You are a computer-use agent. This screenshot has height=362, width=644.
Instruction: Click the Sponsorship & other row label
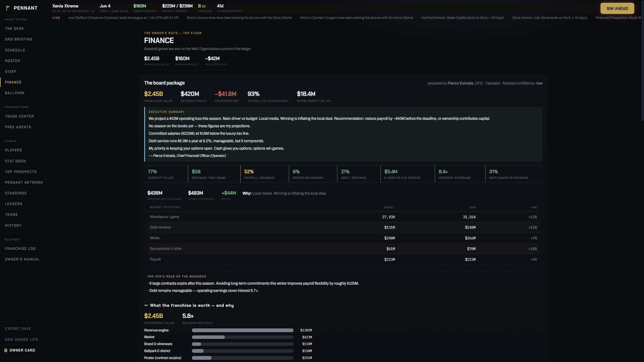pyautogui.click(x=166, y=249)
